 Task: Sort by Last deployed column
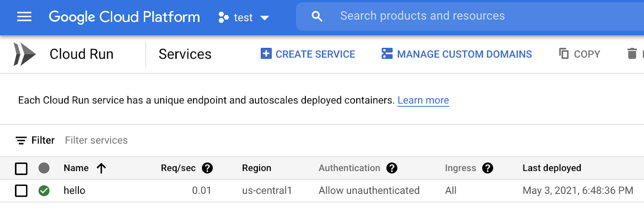551,168
